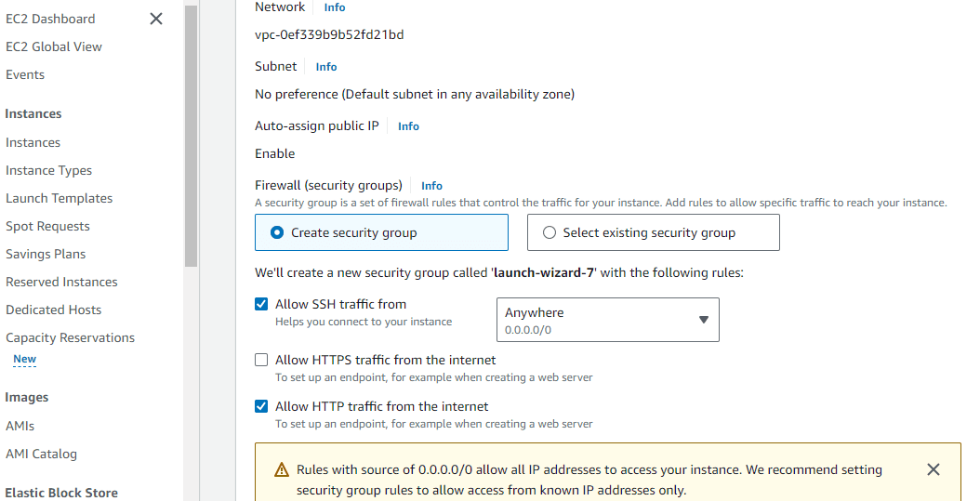
Task: Uncheck Allow SSH traffic from checkbox
Action: tap(262, 304)
